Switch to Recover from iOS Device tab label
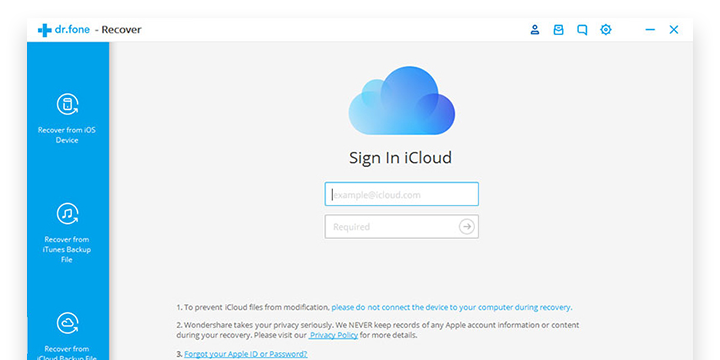720x360 pixels. tap(67, 135)
